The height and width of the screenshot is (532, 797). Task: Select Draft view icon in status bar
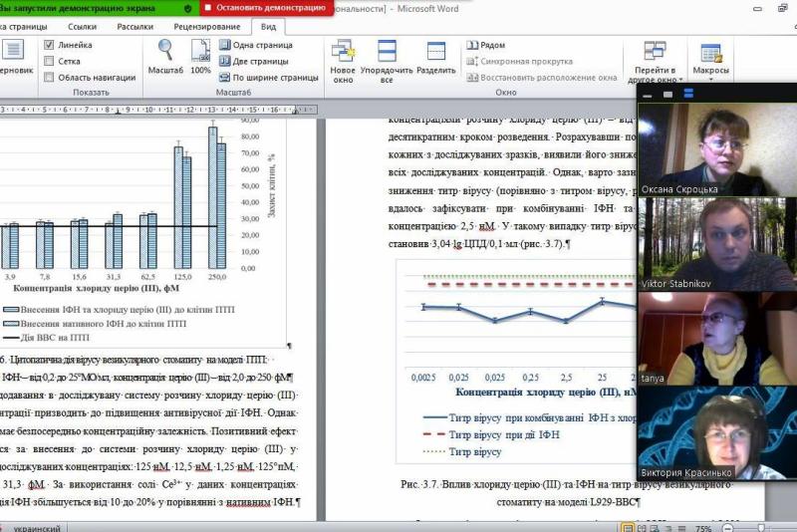tap(682, 528)
